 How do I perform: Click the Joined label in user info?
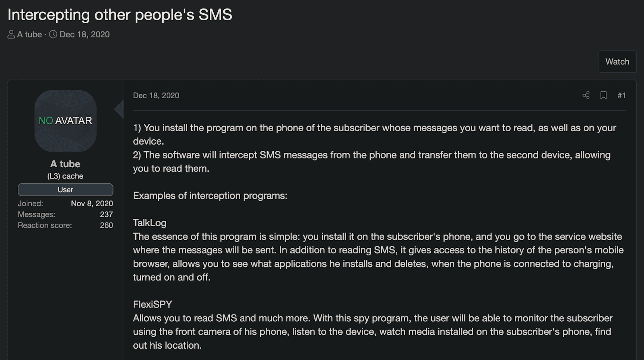coord(30,204)
